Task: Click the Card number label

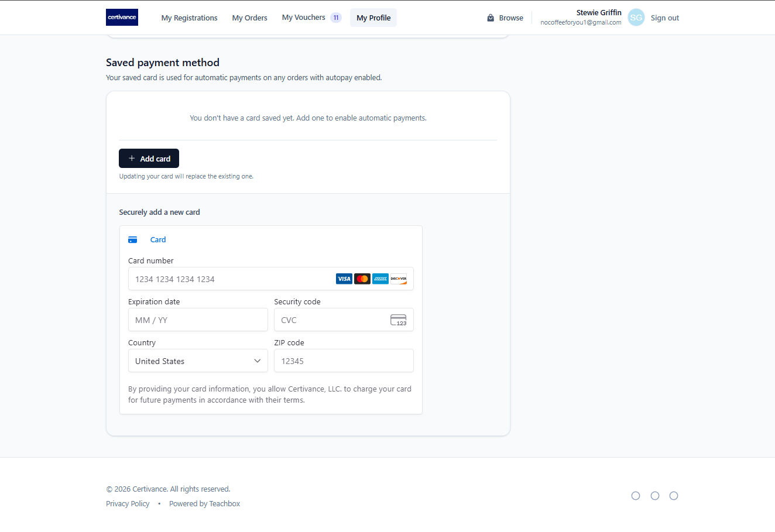Action: (x=151, y=261)
